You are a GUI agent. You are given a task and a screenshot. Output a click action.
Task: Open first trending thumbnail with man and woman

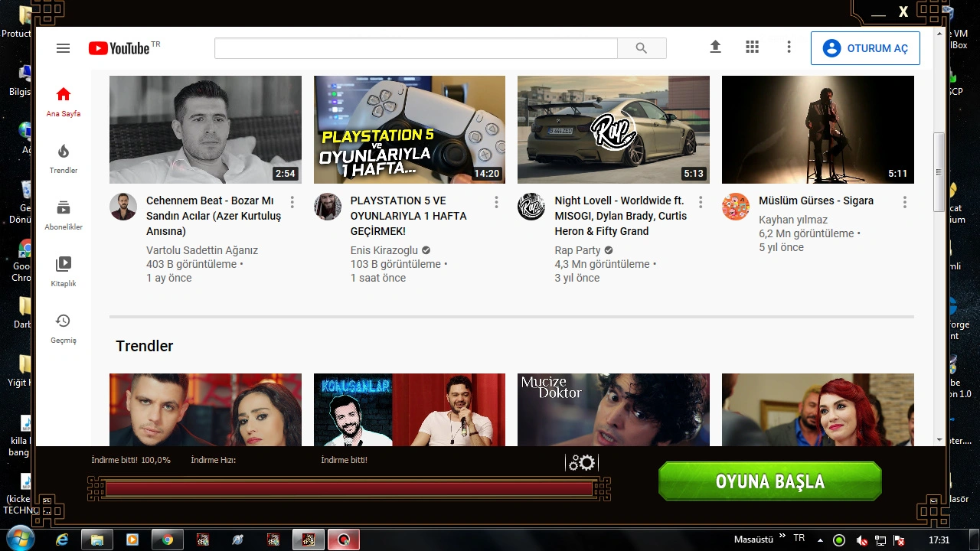tap(205, 409)
